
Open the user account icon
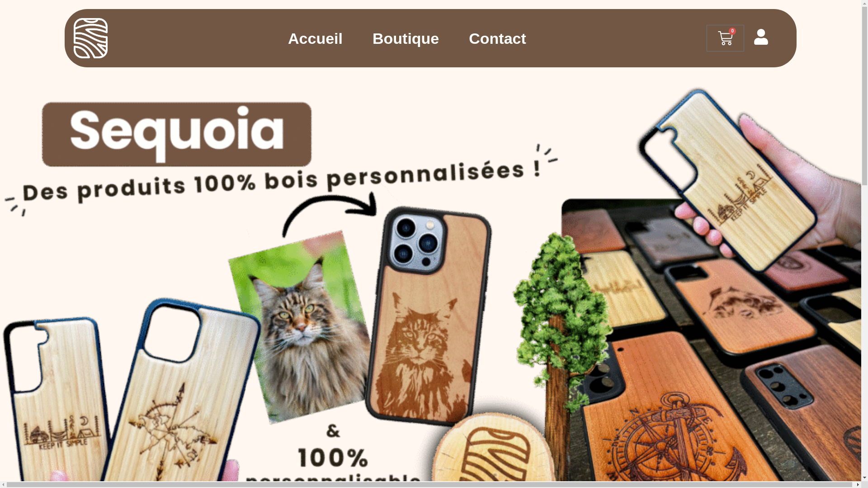[x=761, y=37]
